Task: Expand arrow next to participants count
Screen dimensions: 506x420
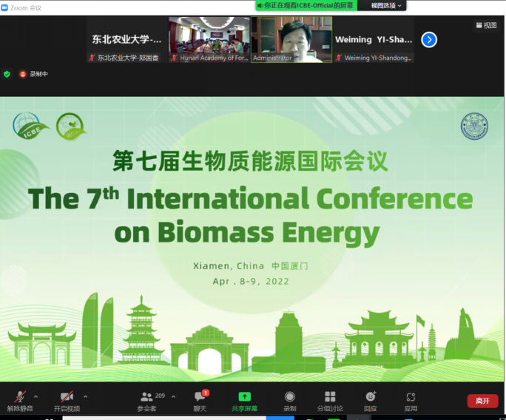Action: click(174, 396)
